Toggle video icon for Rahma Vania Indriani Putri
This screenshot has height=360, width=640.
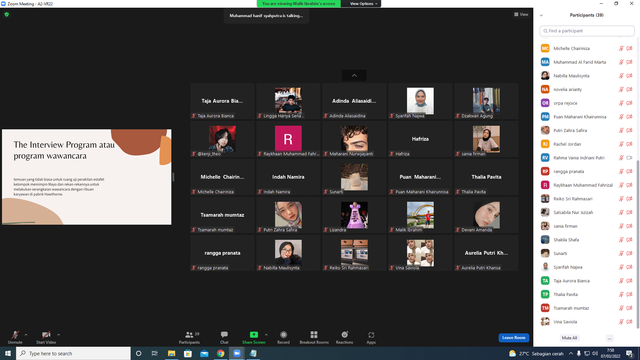629,158
